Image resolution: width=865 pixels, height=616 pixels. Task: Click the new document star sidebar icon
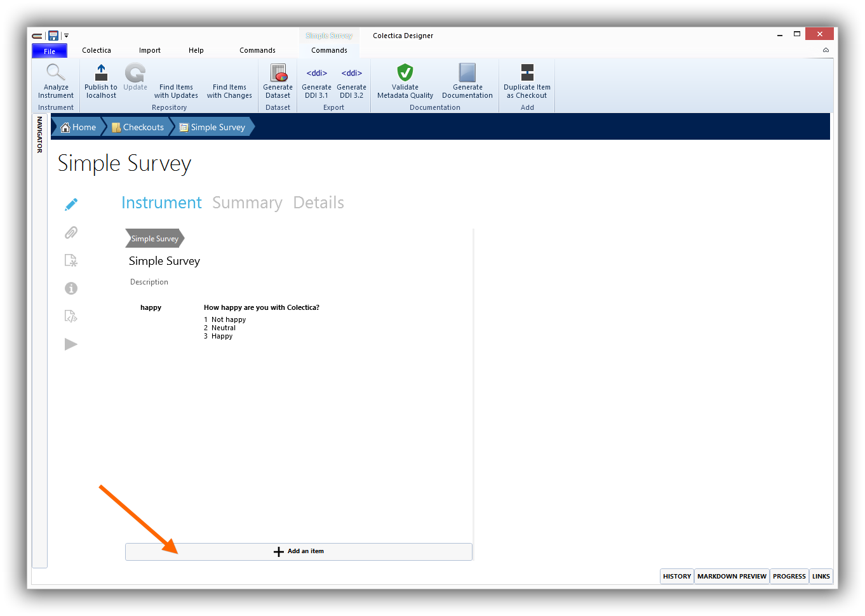(71, 260)
